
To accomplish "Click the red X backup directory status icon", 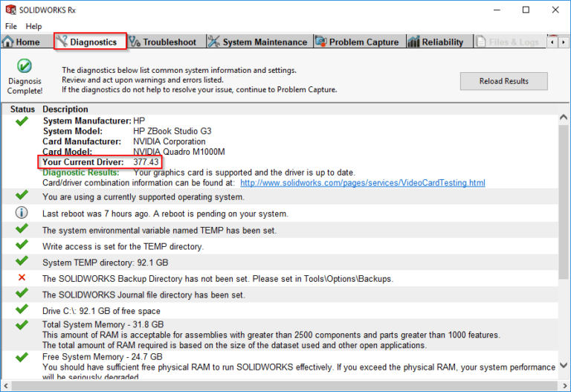I will click(22, 277).
